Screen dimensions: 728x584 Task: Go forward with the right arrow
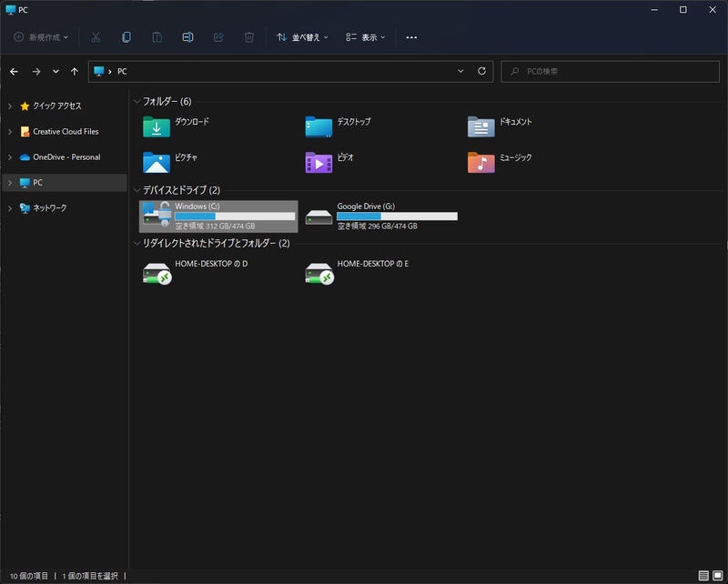click(36, 72)
